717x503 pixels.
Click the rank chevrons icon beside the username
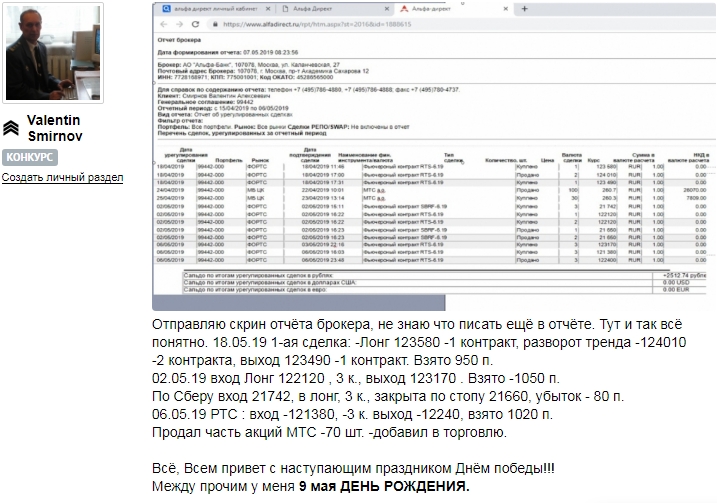click(11, 128)
